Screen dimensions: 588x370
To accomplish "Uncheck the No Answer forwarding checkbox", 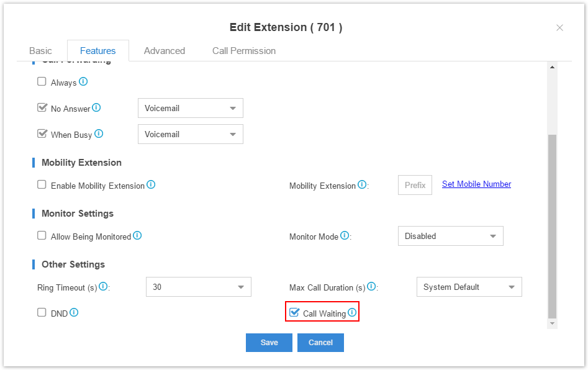I will [42, 107].
